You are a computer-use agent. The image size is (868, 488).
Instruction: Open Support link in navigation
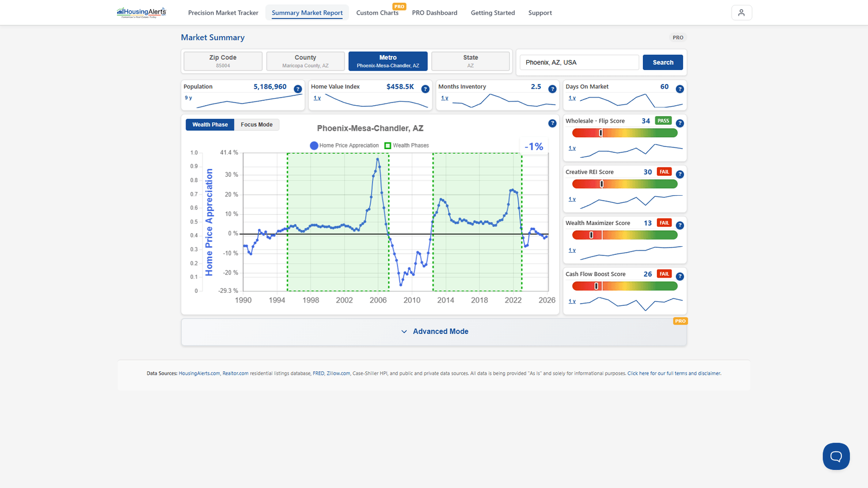(x=540, y=12)
